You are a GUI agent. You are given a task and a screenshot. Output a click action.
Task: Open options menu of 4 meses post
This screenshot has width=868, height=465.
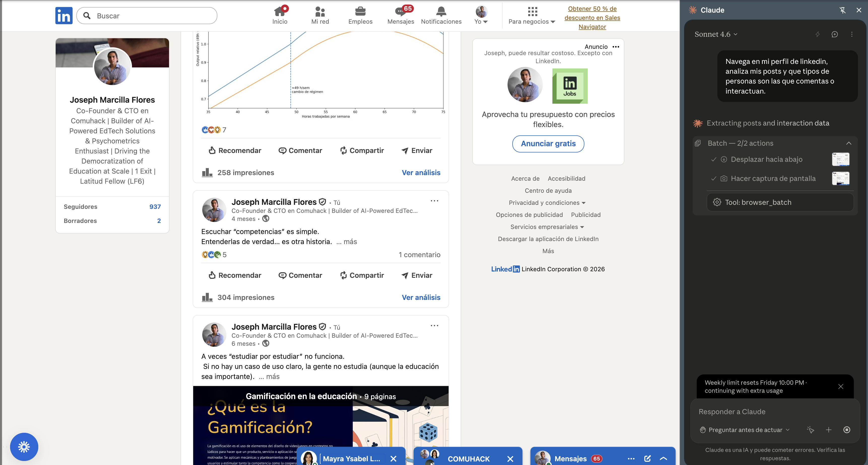tap(434, 201)
